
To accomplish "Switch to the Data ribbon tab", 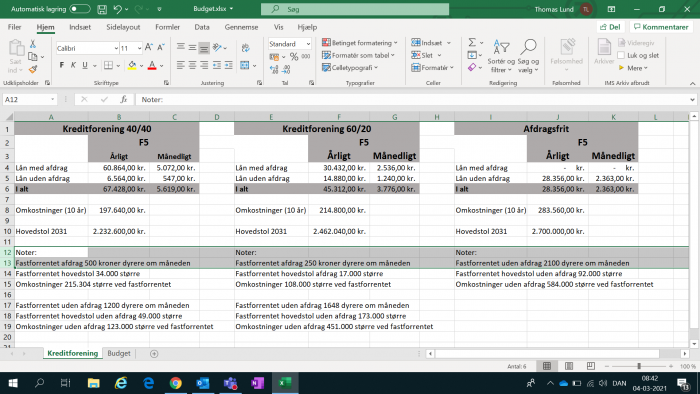I will click(x=202, y=27).
